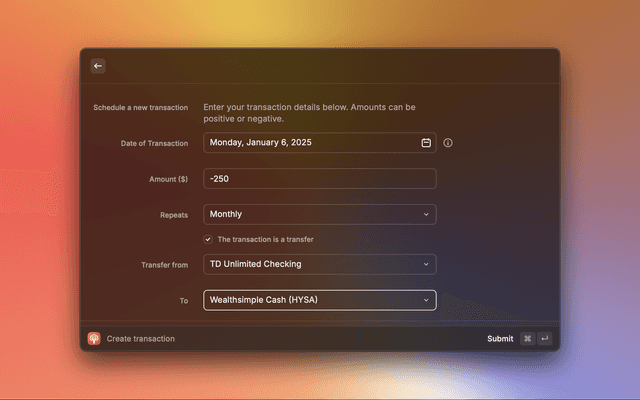Screen dimensions: 640x400
Task: Click the Schedule a new transaction heading
Action: [140, 107]
